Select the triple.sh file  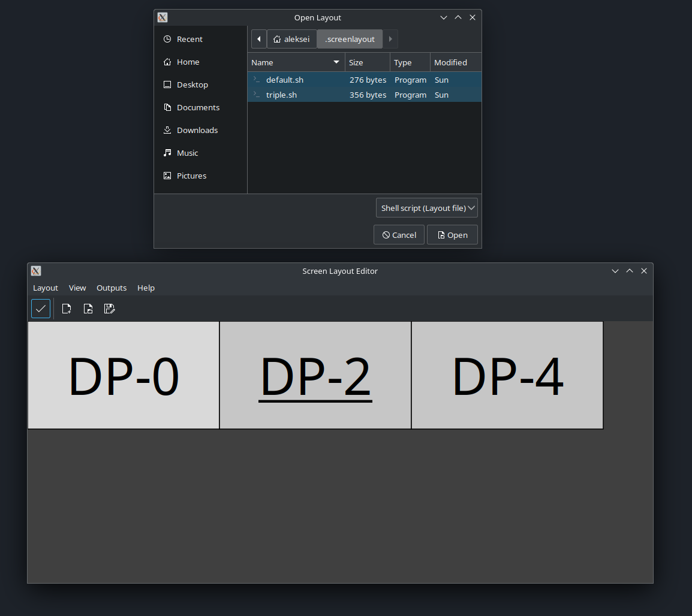(x=281, y=95)
